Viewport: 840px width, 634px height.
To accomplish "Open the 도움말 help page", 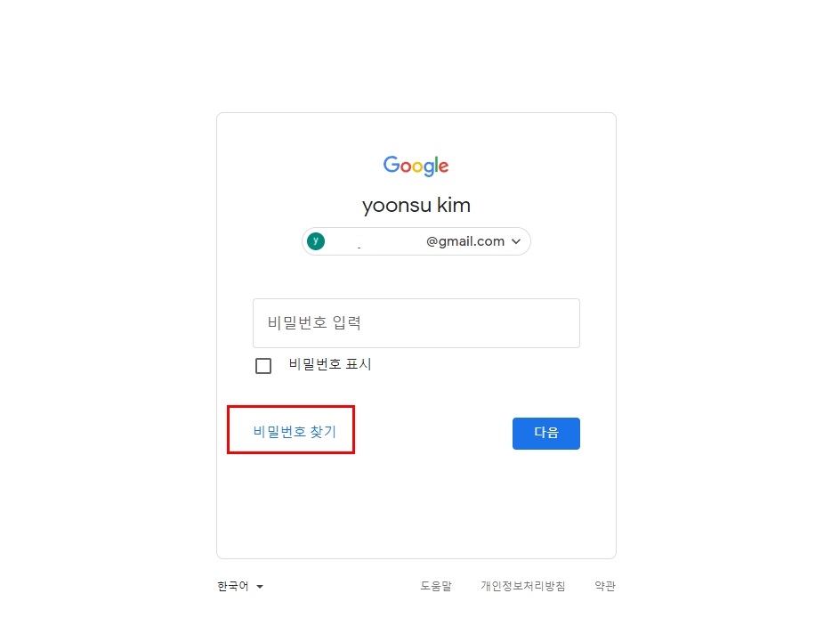I will tap(435, 586).
